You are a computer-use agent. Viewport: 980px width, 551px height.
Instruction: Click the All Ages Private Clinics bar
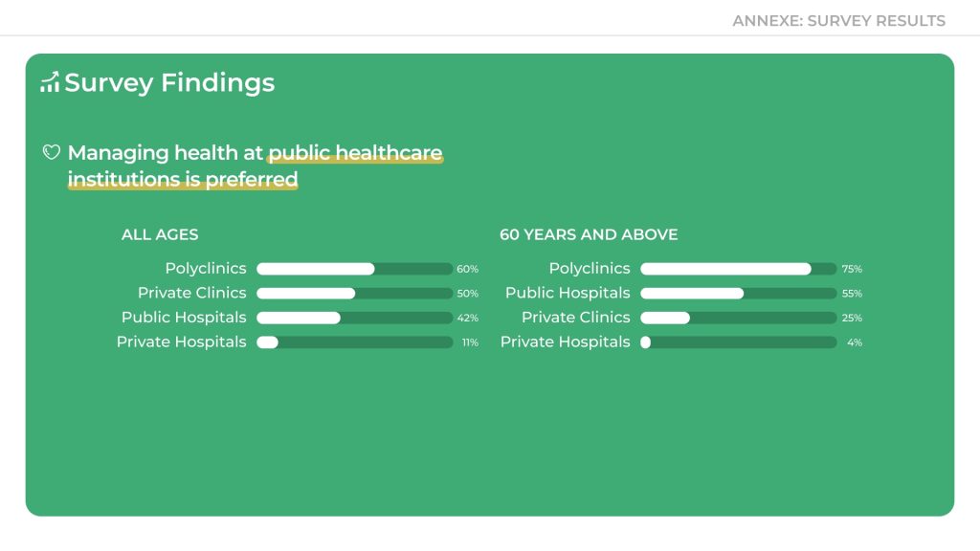coord(354,294)
